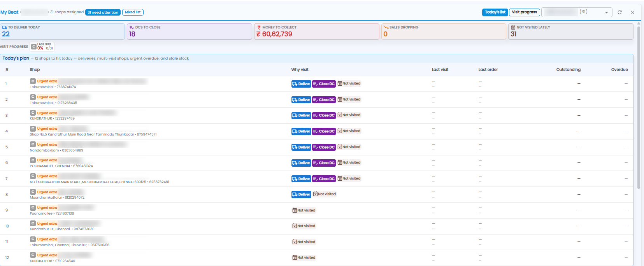Click the C badge in Visit Progress chip

pos(34,47)
